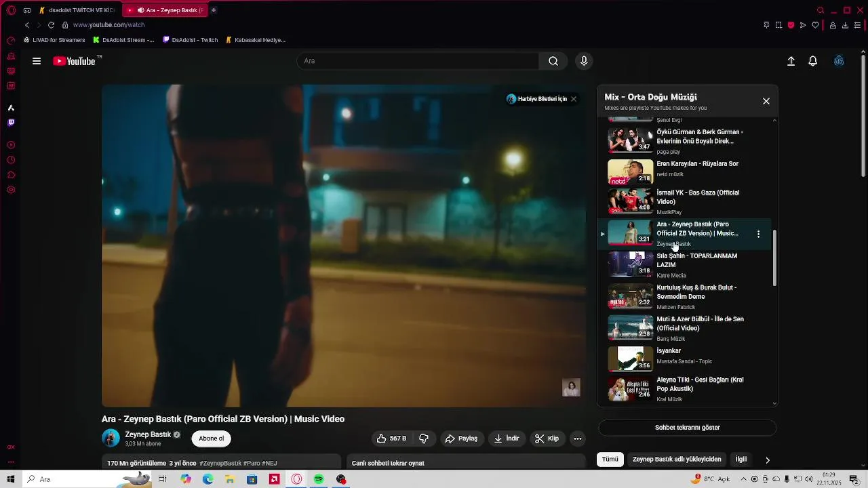Open the Kabasakal Hediye bookmark
The height and width of the screenshot is (488, 868).
256,40
